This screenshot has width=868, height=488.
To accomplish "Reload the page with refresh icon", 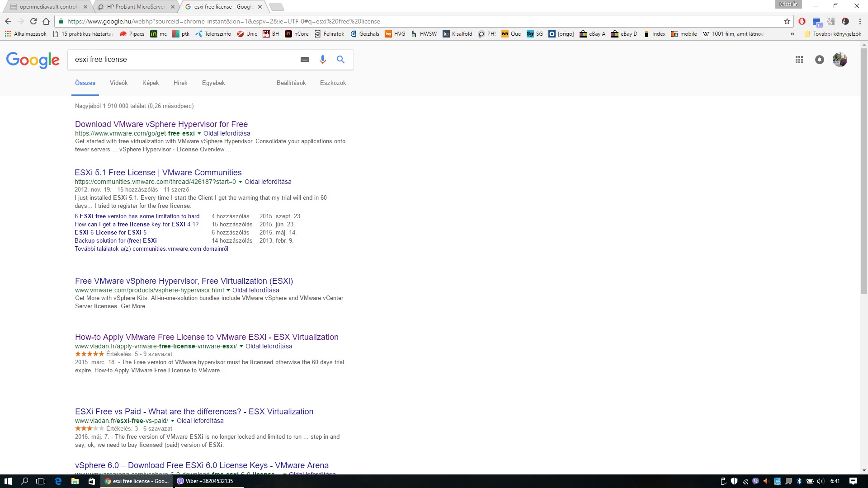I will coord(33,21).
